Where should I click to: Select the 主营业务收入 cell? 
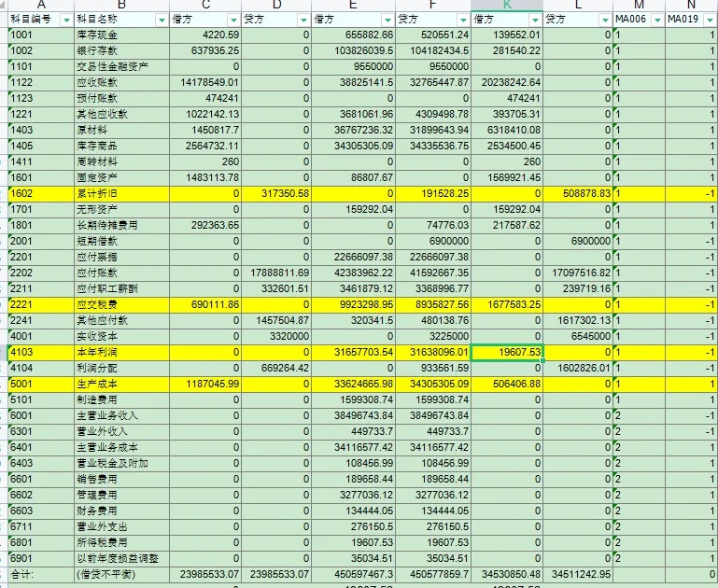pyautogui.click(x=121, y=415)
